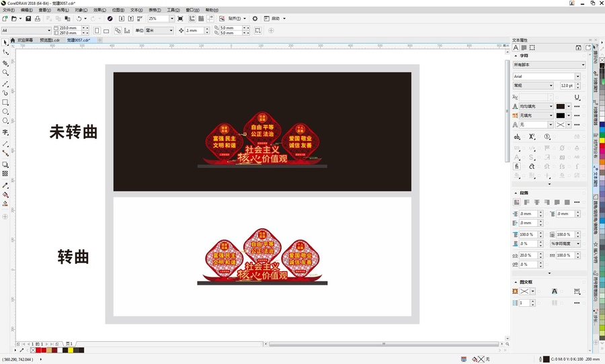
Task: Open the Snap To dropdown button
Action: (236, 19)
